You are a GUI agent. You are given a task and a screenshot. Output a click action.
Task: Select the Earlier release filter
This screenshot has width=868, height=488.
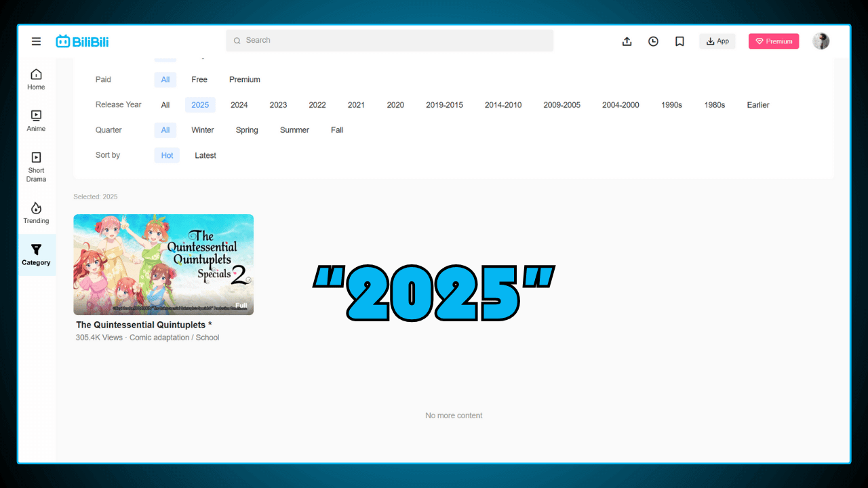(758, 105)
